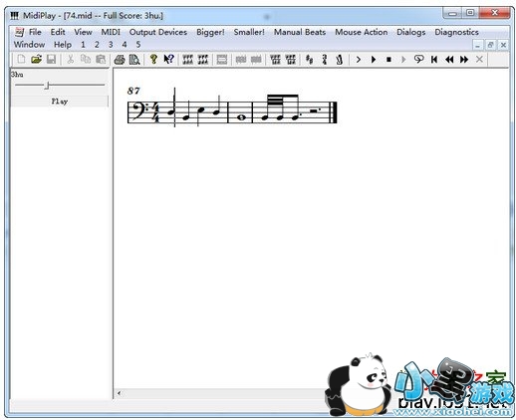
Task: Click the horizontal scrollbar left arrow
Action: [119, 393]
